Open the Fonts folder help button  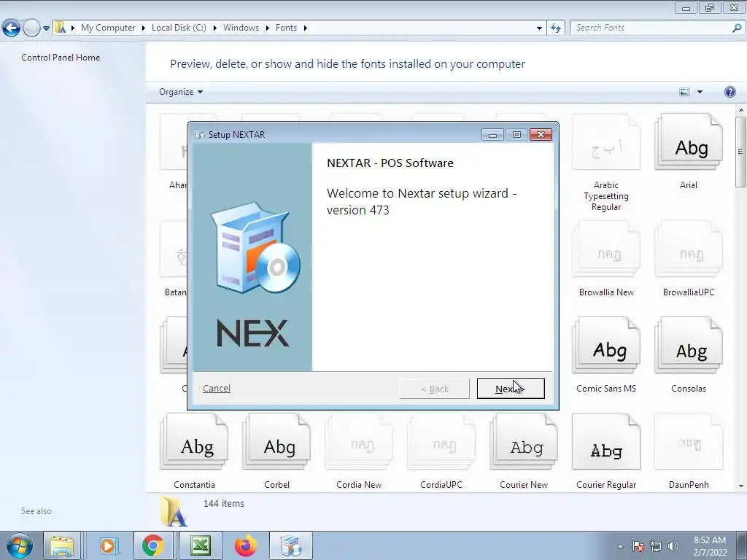pos(729,92)
